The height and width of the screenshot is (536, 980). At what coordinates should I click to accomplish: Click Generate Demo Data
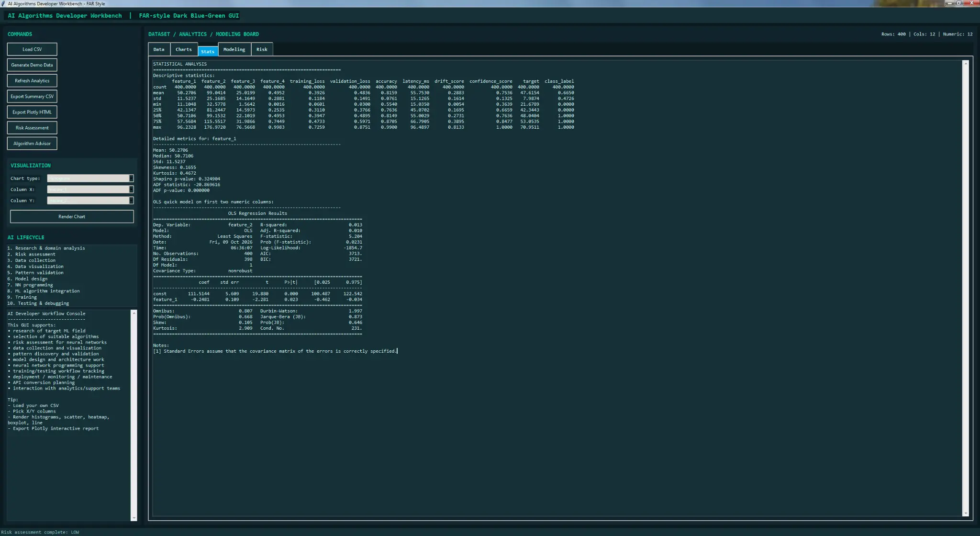[32, 65]
